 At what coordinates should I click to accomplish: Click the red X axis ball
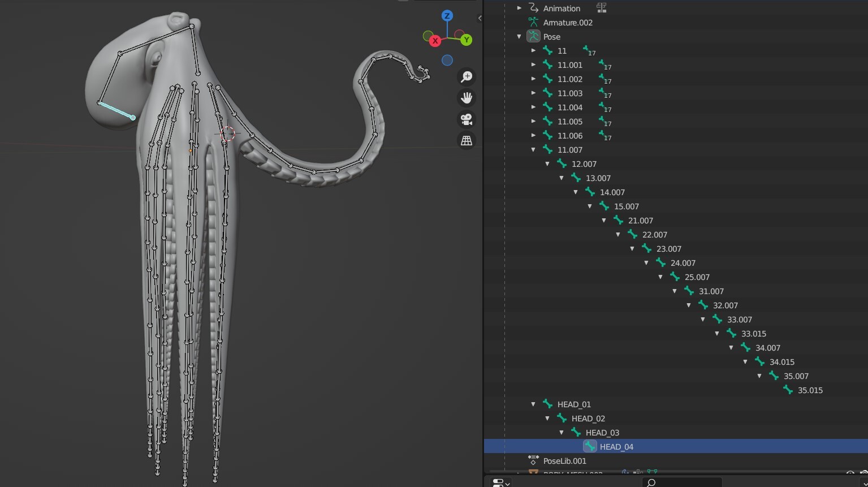point(435,41)
